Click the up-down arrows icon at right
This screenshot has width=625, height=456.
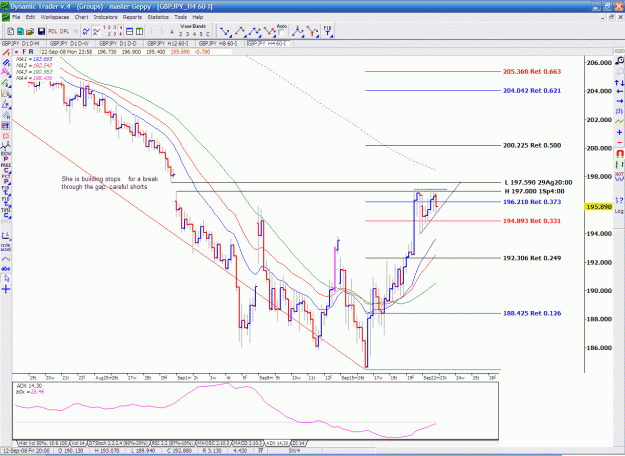tap(619, 83)
